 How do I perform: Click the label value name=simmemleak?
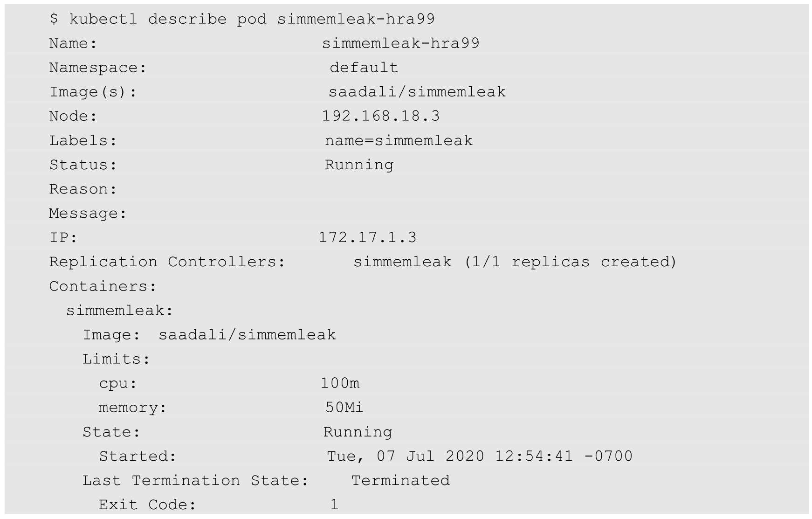[x=399, y=140]
